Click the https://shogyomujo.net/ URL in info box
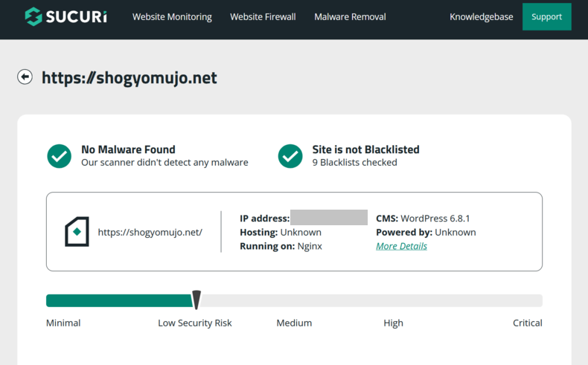The image size is (588, 365). point(150,232)
